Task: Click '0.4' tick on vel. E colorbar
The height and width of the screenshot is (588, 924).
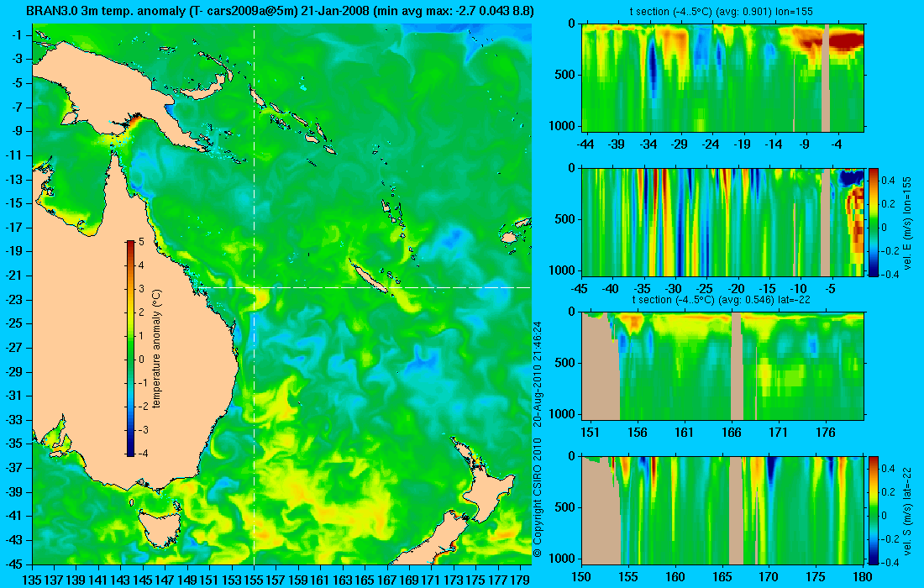Action: point(888,180)
